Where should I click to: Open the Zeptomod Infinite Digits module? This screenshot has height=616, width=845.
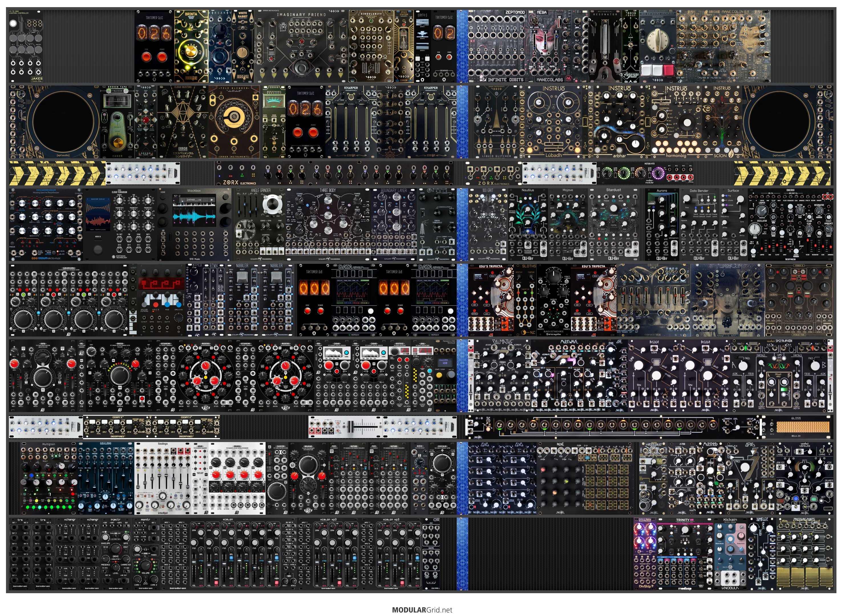[x=498, y=46]
